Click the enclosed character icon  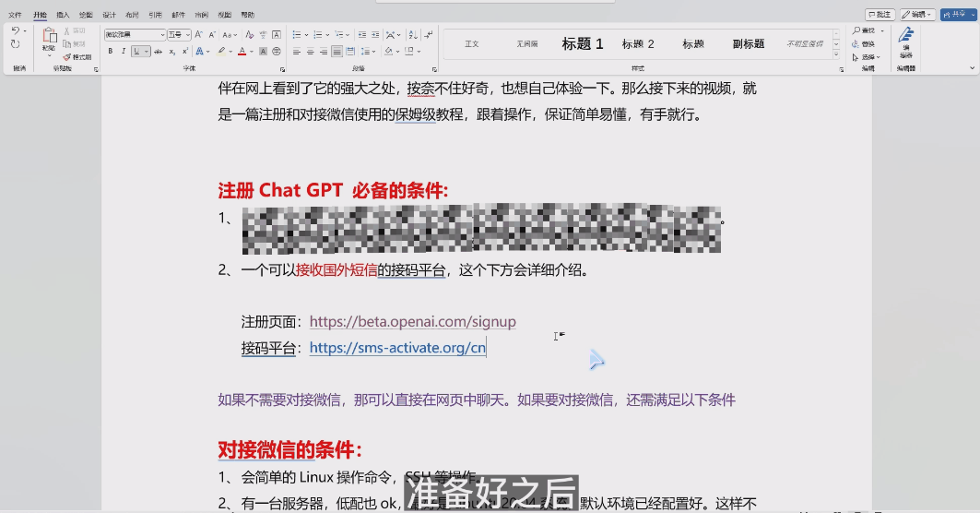(x=277, y=52)
